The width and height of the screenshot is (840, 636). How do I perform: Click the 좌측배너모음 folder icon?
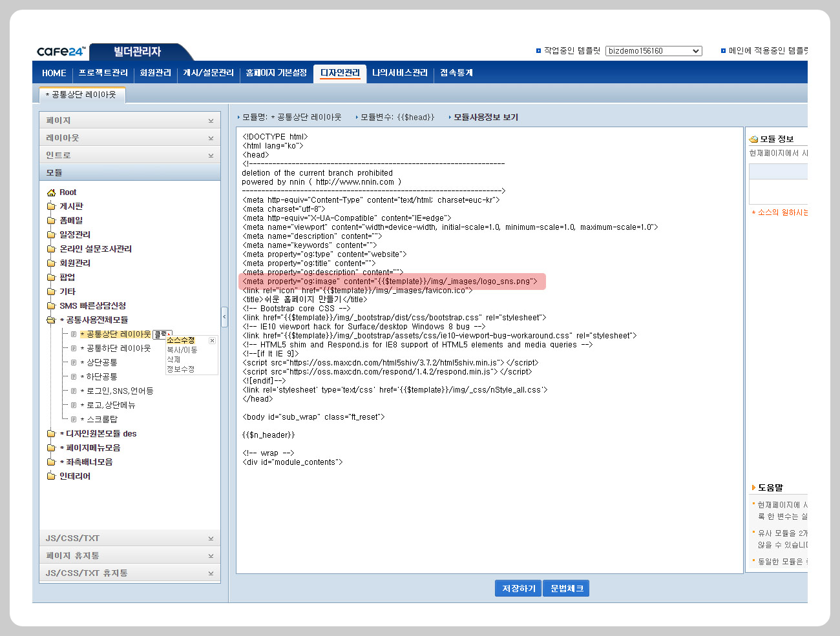pyautogui.click(x=51, y=462)
